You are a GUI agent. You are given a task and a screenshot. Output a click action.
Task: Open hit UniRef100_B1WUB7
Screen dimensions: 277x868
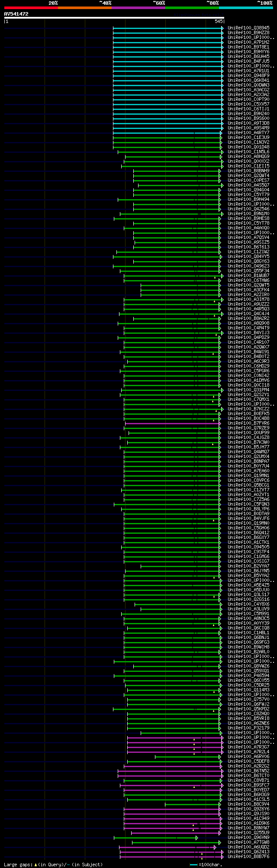point(249,276)
